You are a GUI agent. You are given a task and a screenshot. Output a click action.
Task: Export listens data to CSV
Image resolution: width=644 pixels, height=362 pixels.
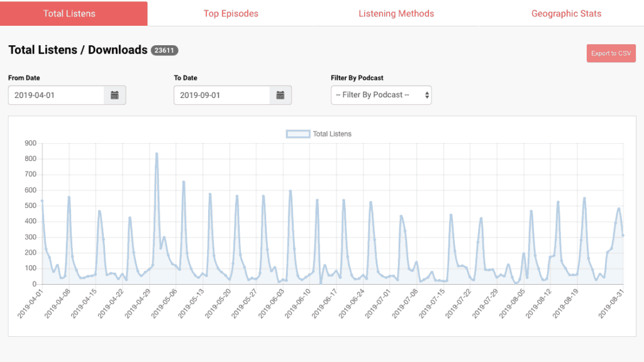(x=611, y=53)
